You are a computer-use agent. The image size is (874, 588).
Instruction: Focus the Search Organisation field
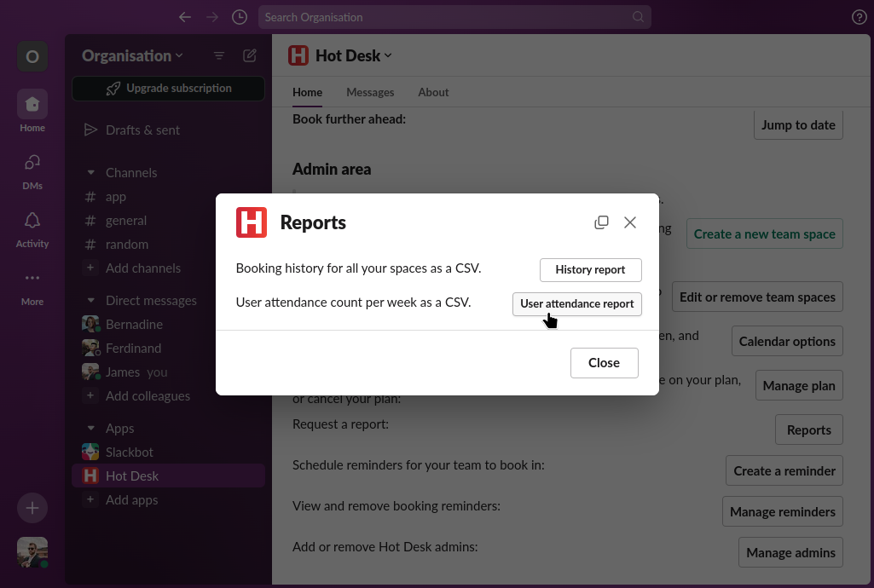[454, 17]
